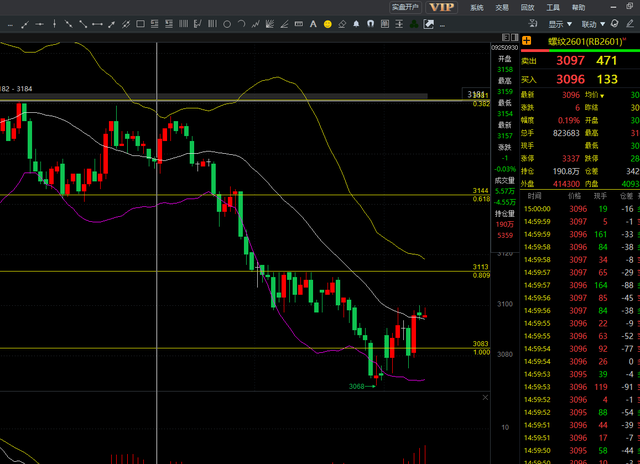Click the 3068 low price label

point(356,386)
